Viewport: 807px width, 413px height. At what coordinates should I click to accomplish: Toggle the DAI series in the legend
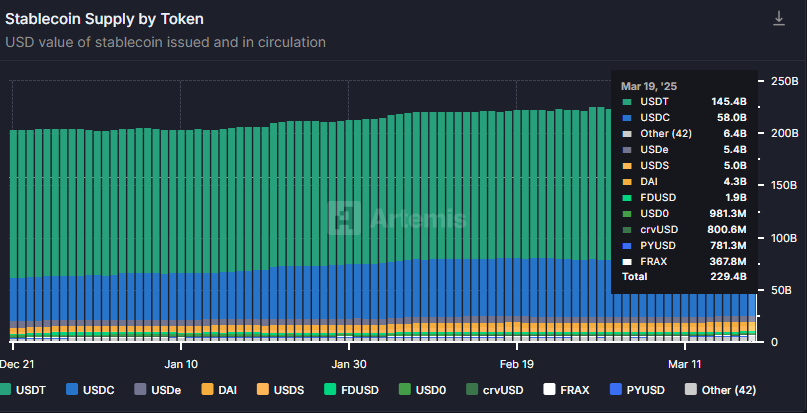pyautogui.click(x=219, y=390)
